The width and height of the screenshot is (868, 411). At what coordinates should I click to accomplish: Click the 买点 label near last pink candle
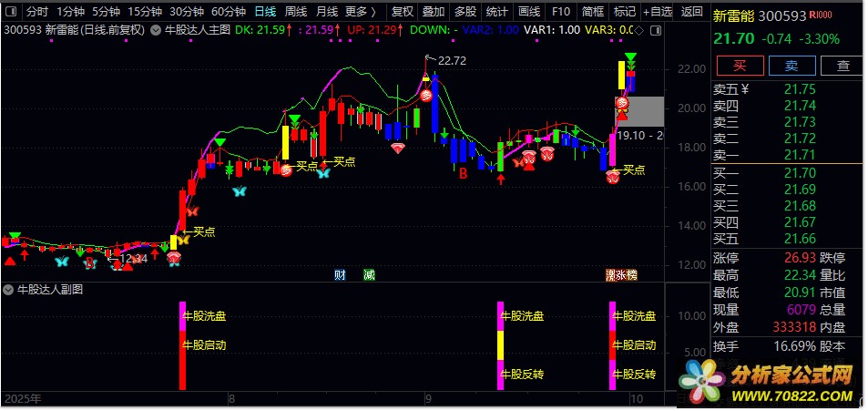tap(628, 170)
